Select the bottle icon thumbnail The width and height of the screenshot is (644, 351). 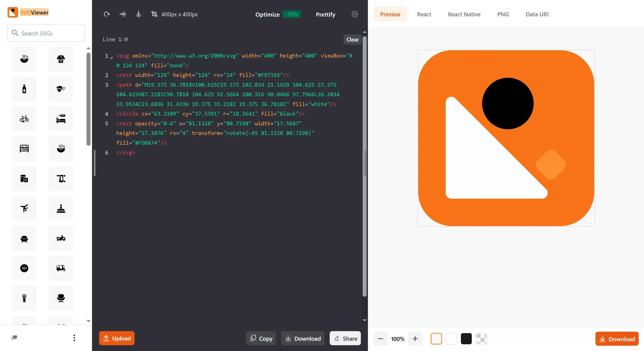click(24, 89)
